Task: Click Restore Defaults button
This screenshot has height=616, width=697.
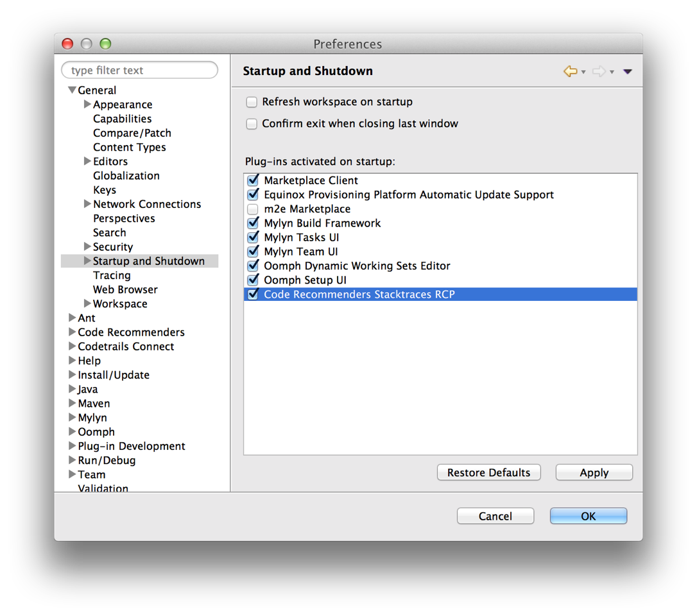Action: click(x=488, y=472)
